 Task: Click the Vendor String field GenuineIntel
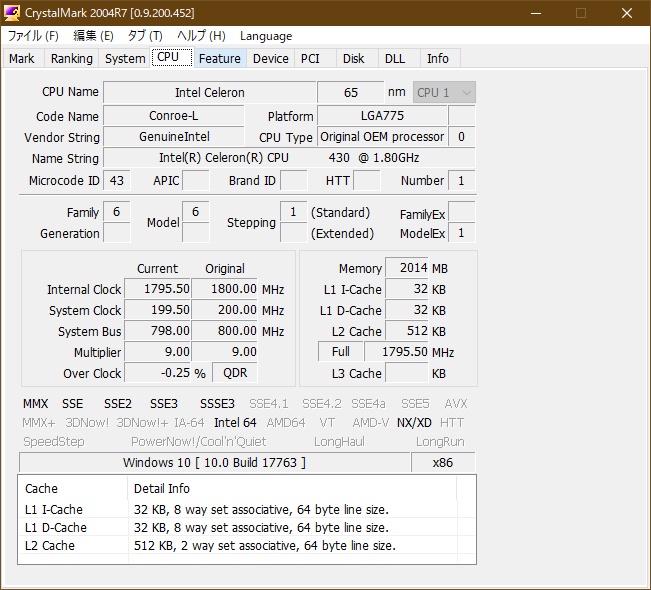point(174,137)
